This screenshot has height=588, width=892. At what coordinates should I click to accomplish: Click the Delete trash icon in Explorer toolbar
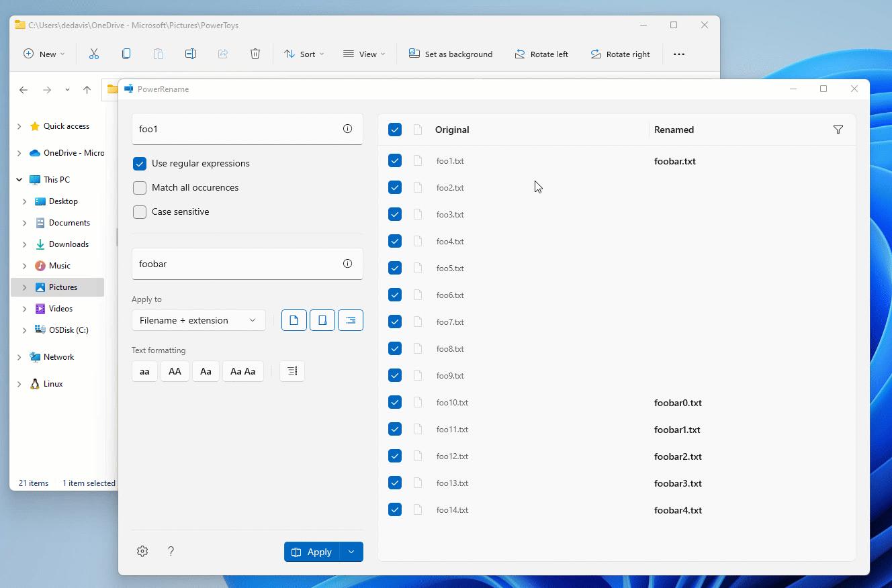[x=255, y=54]
